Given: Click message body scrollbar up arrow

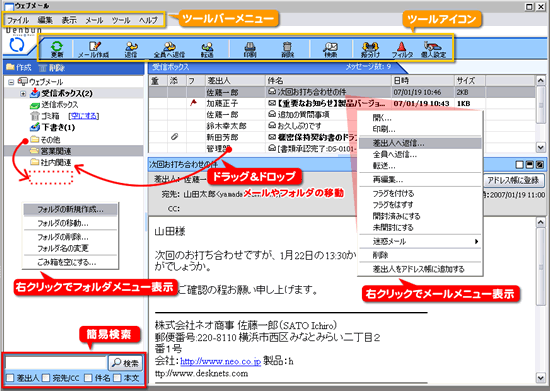Looking at the screenshot, I should 540,223.
